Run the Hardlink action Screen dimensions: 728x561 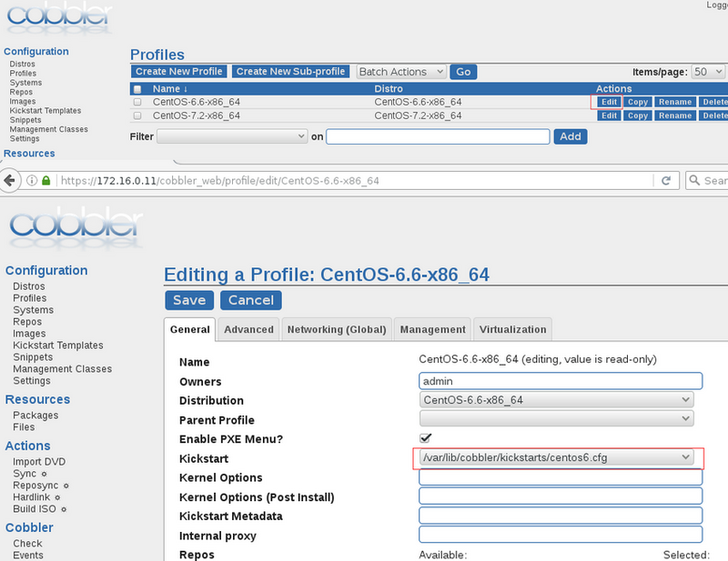click(32, 497)
